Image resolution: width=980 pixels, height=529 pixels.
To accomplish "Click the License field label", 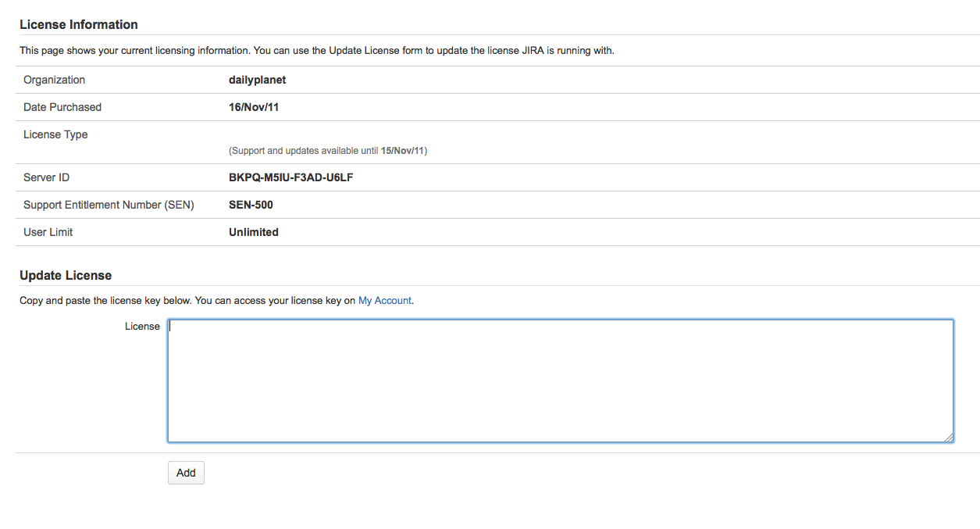I will click(142, 327).
